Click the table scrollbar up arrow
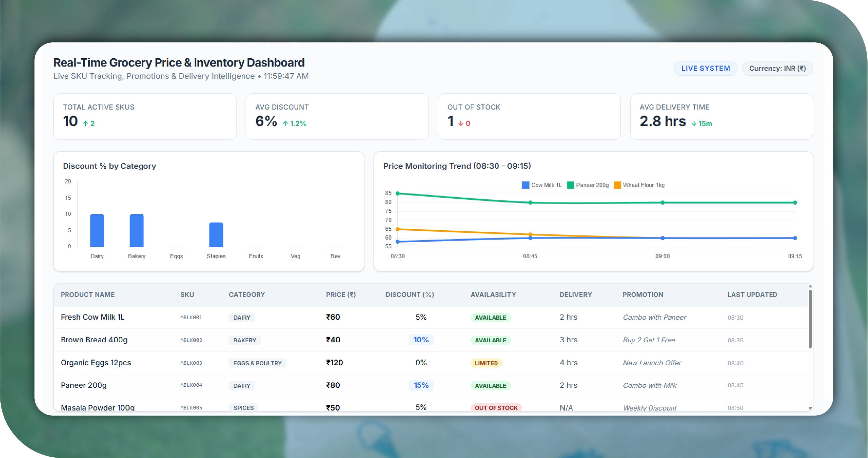Screen dimensions: 868x458 click(x=810, y=286)
